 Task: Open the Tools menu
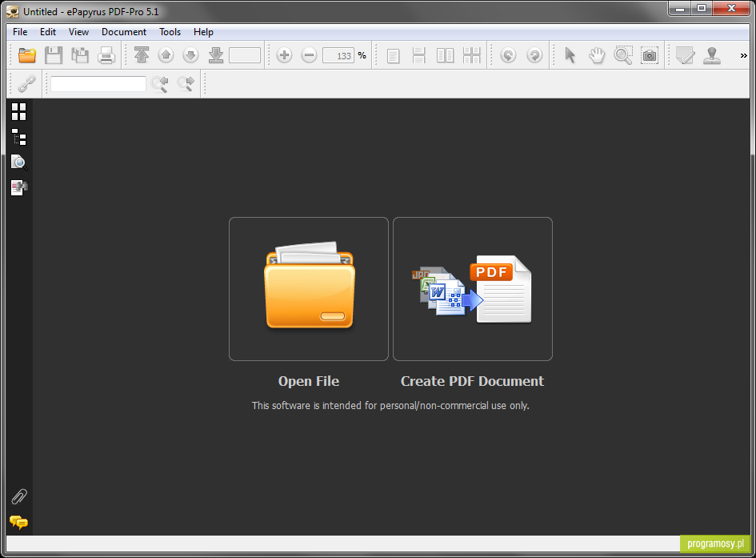(x=170, y=32)
